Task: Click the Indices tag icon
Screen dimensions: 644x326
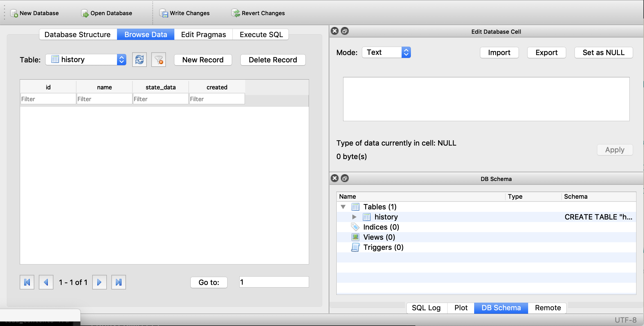Action: click(x=355, y=227)
